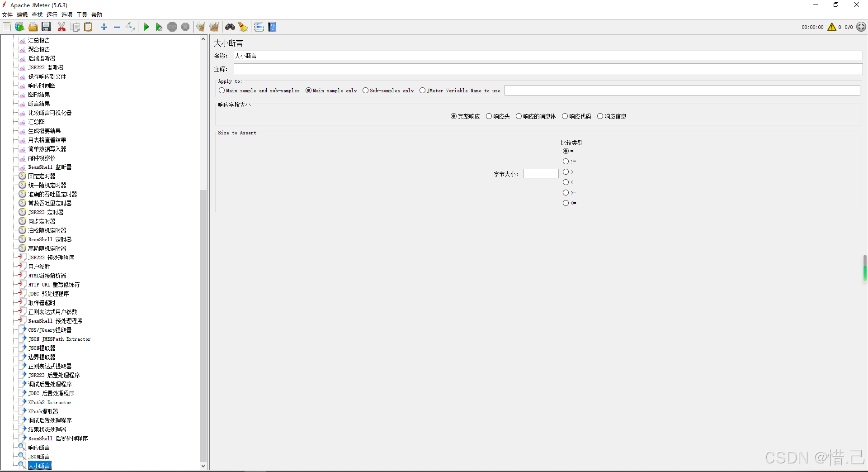Viewport: 868px width, 472px height.
Task: Click the 名称 name input field
Action: tap(548, 56)
